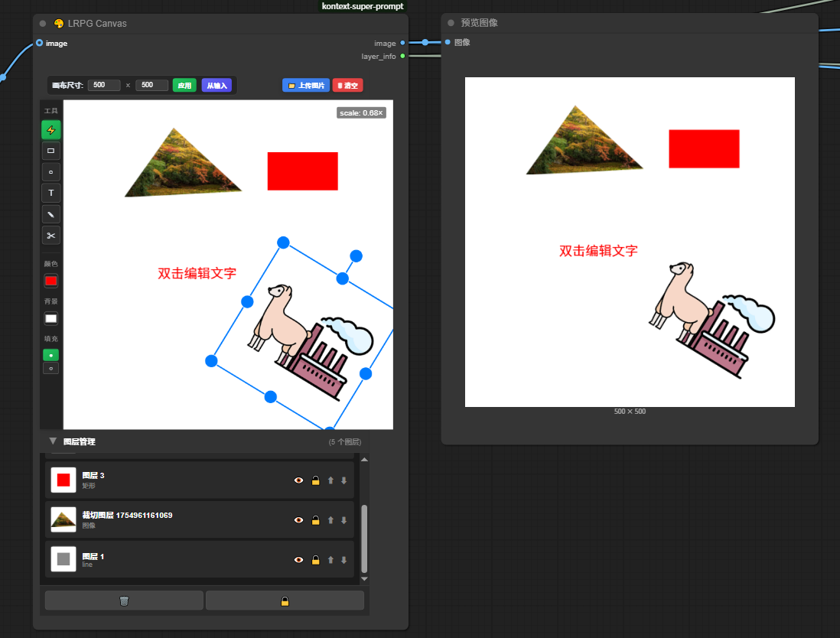Click the trash delete layer button

pyautogui.click(x=124, y=601)
